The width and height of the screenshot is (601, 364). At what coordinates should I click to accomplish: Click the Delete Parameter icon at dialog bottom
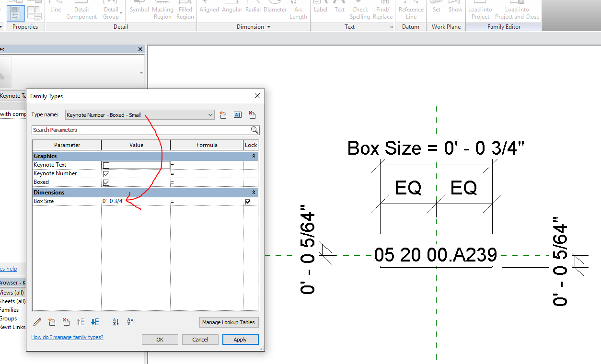[67, 322]
